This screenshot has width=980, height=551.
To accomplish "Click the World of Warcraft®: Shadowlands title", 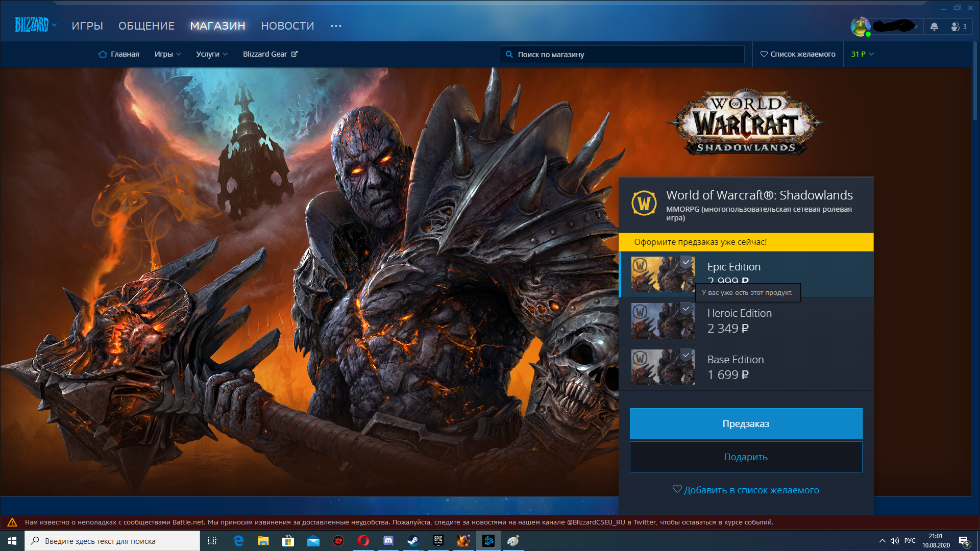I will pyautogui.click(x=759, y=195).
